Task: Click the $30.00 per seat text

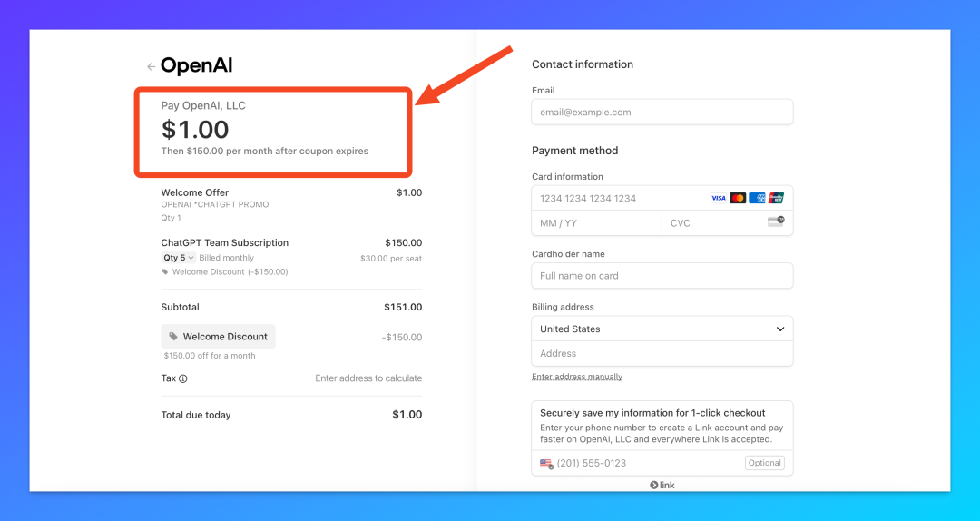Action: 391,259
